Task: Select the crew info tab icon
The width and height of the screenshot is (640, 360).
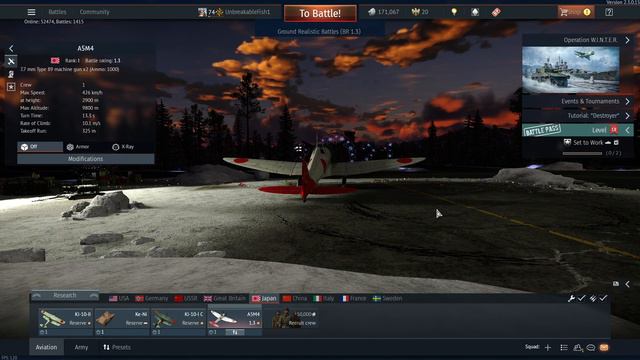Action: tap(11, 74)
